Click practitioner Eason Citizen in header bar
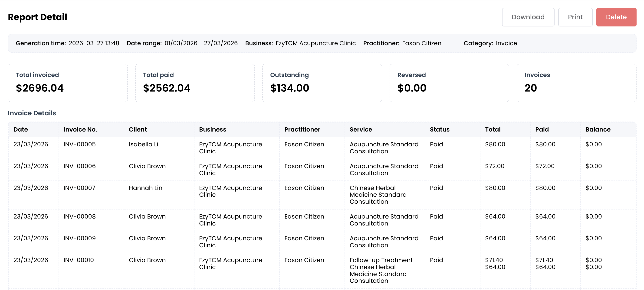Image resolution: width=644 pixels, height=290 pixels. [x=421, y=43]
